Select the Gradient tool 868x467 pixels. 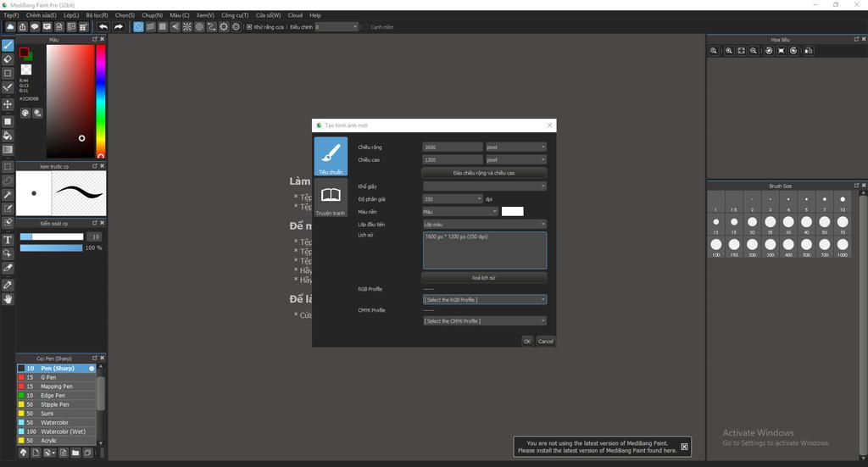(x=8, y=149)
